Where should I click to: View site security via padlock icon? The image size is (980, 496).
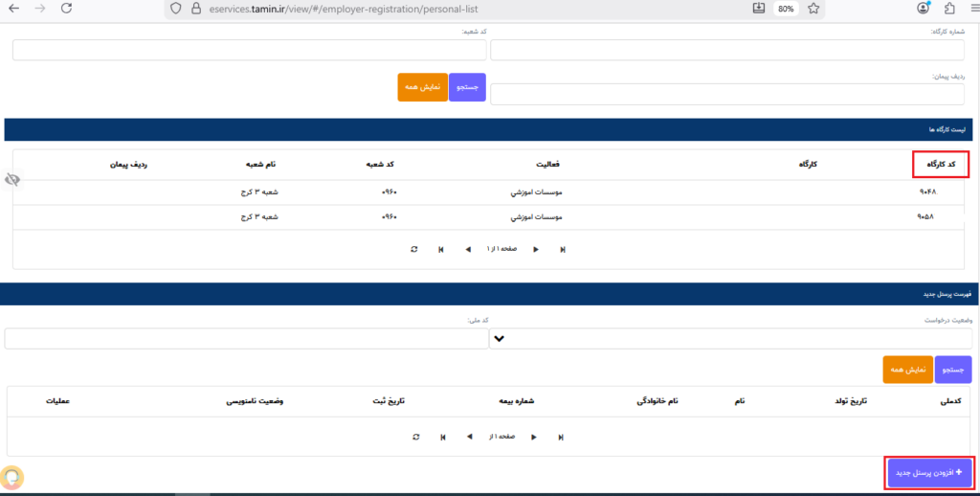(x=196, y=9)
